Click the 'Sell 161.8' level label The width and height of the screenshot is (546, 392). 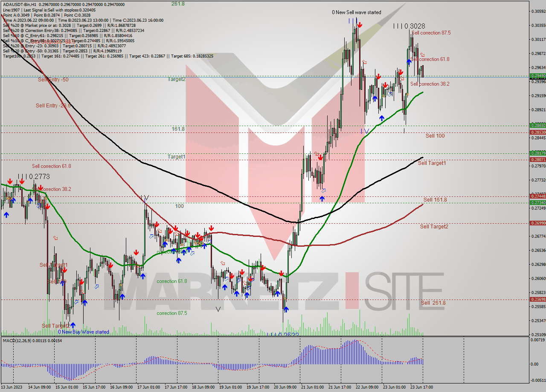tap(435, 199)
